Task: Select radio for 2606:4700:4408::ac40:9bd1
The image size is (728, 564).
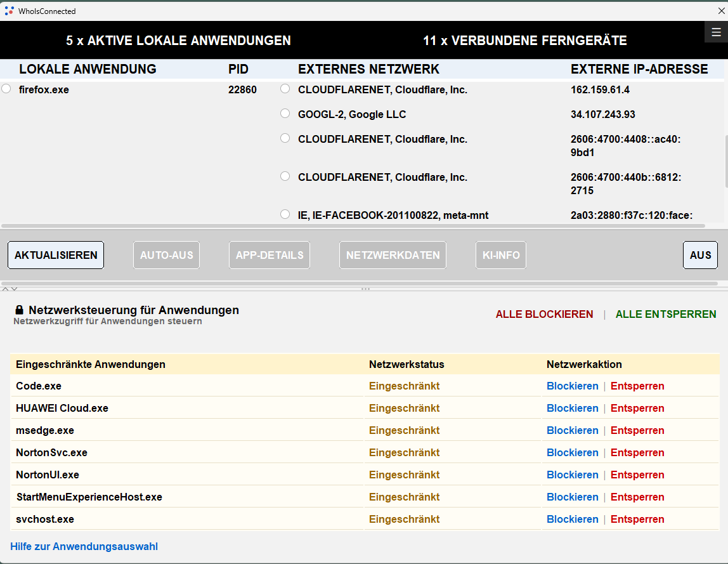Action: pos(285,138)
